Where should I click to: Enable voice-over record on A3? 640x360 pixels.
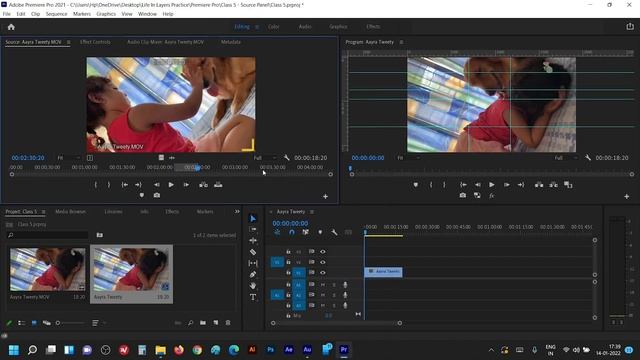[345, 305]
